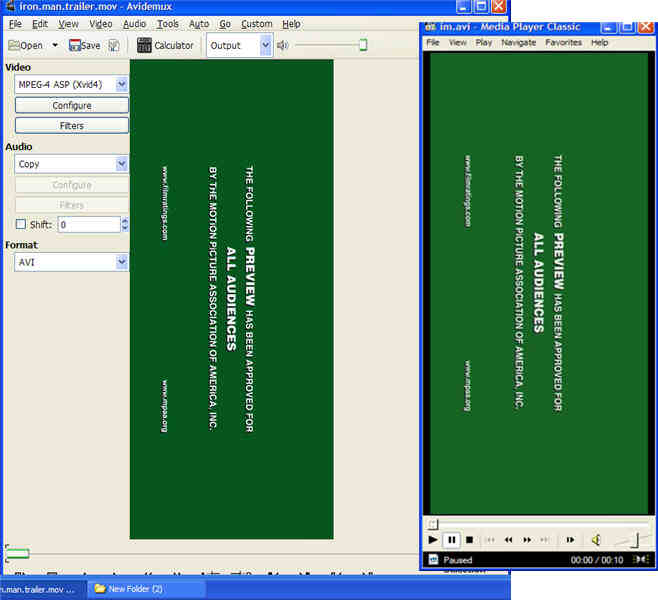Image resolution: width=658 pixels, height=608 pixels.
Task: Mute audio in Media Player Classic
Action: pos(596,540)
